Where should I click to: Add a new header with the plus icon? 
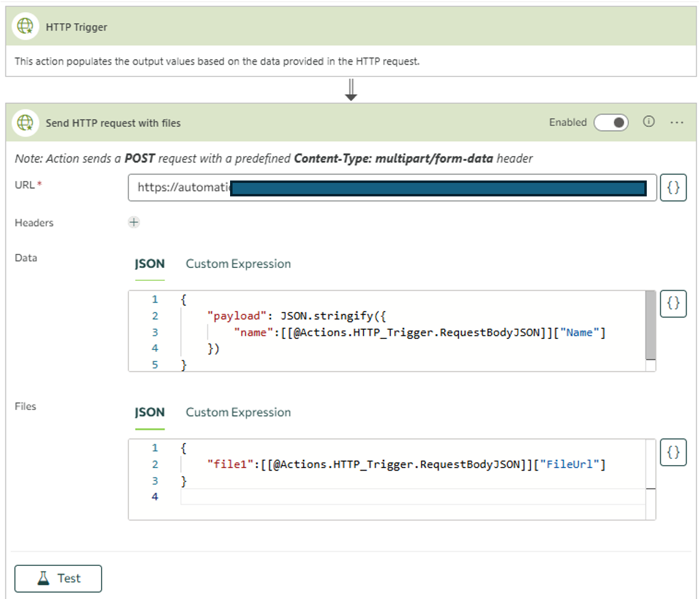pyautogui.click(x=134, y=223)
